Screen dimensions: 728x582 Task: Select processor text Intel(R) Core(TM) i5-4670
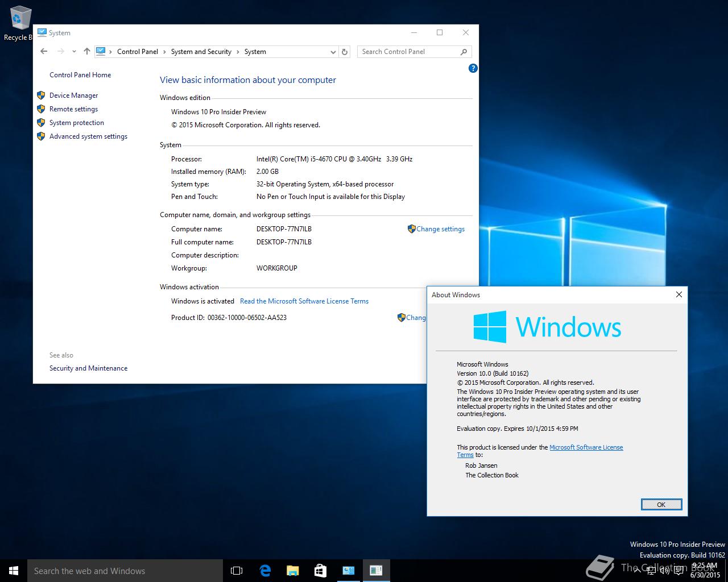(x=334, y=159)
